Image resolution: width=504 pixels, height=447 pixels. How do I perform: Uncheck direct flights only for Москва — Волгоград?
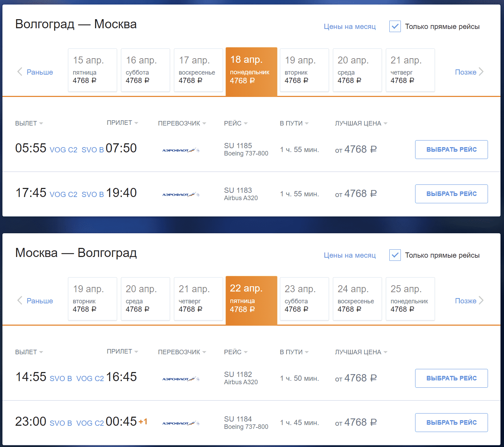coord(395,255)
